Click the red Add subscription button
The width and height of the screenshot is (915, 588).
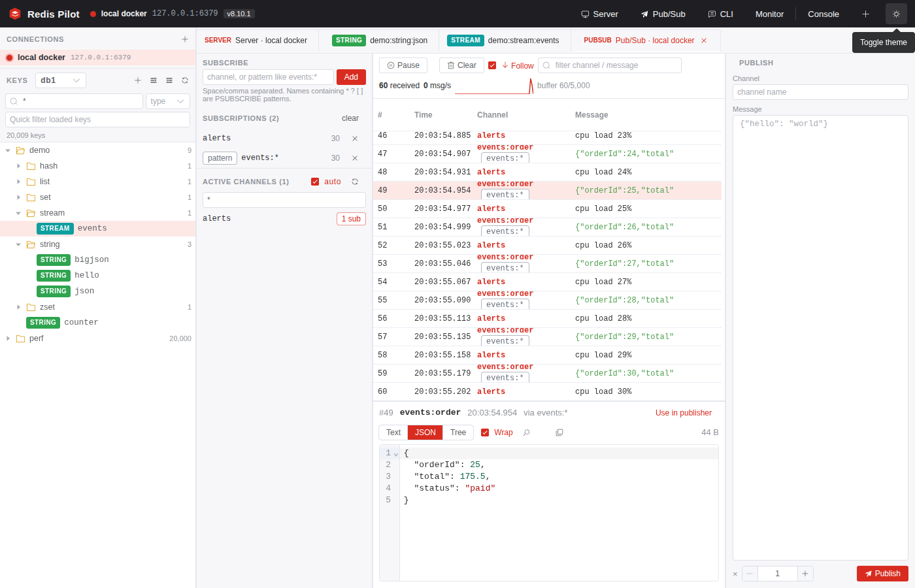tap(351, 77)
